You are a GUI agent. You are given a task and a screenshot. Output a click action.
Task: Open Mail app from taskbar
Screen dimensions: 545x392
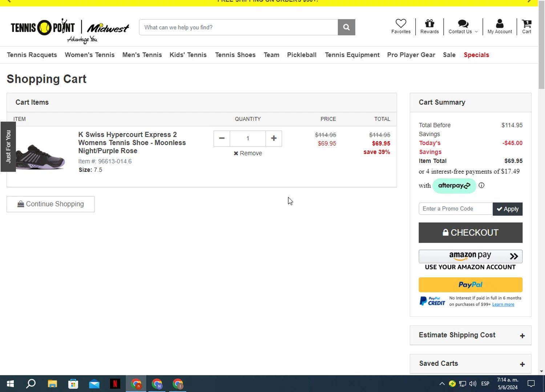coord(94,384)
